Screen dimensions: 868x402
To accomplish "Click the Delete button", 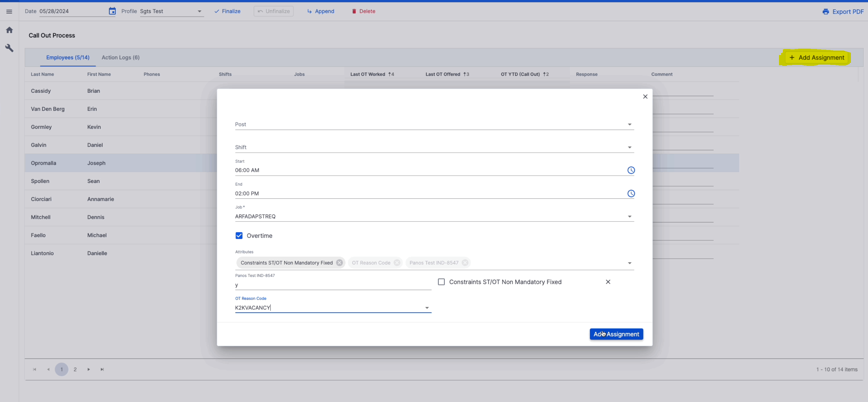I will coord(363,11).
